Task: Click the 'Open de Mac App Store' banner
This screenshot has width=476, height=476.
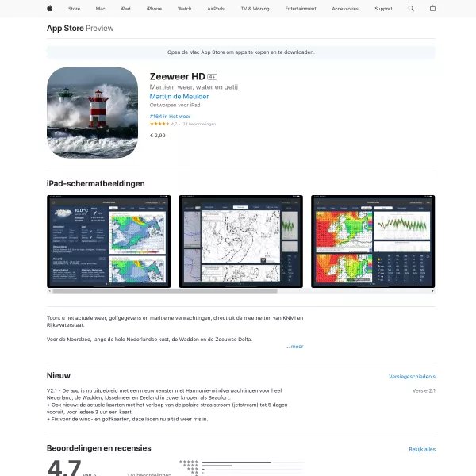Action: pyautogui.click(x=240, y=52)
